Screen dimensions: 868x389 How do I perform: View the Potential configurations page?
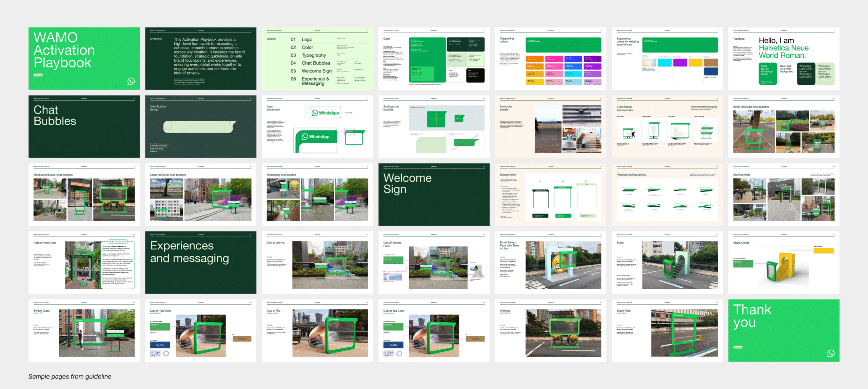(667, 194)
